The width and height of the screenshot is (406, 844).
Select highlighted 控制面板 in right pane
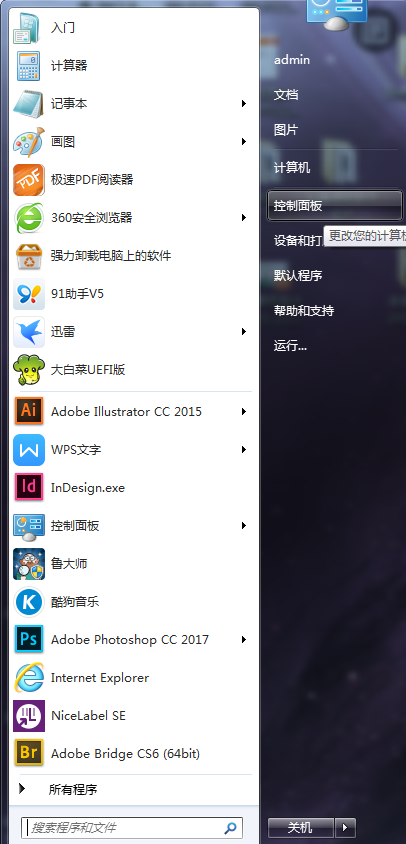pos(334,206)
